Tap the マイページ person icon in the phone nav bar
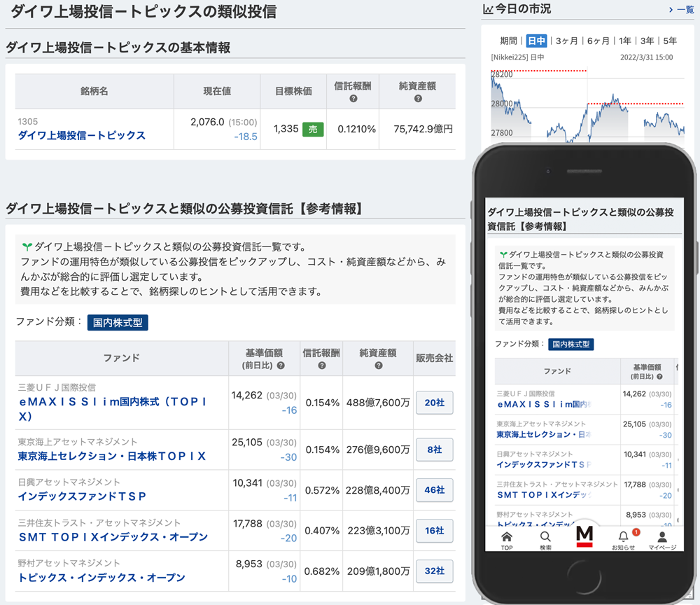This screenshot has height=605, width=700. point(662,536)
